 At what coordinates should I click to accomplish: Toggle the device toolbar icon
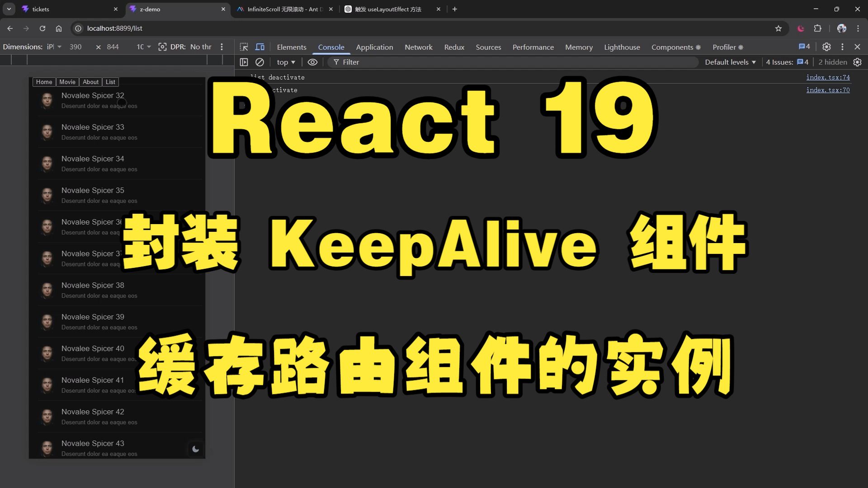[x=260, y=47]
